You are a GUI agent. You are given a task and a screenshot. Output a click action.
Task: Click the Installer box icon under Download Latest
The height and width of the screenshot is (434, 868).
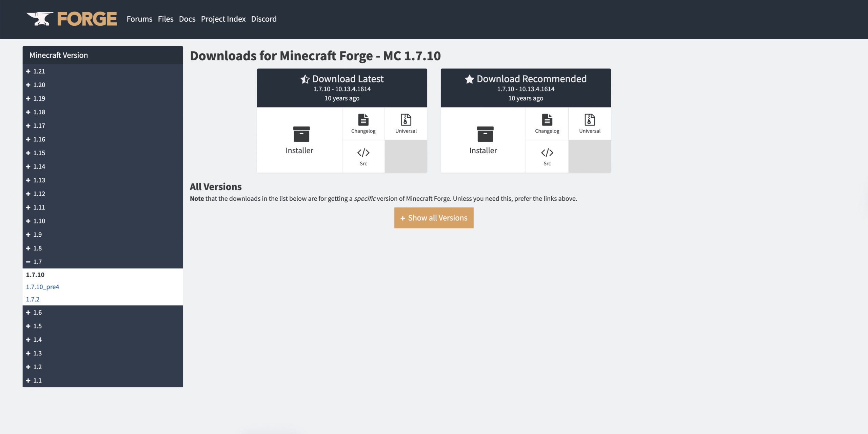301,134
